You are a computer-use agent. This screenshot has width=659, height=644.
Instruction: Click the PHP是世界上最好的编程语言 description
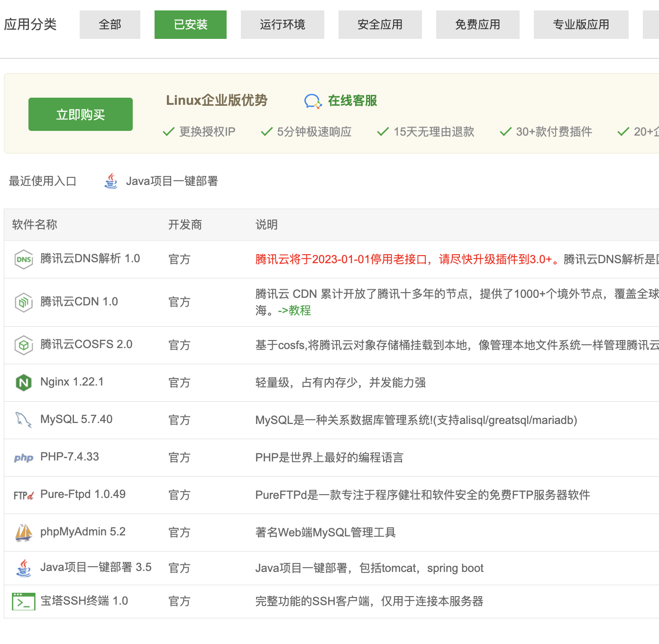329,458
